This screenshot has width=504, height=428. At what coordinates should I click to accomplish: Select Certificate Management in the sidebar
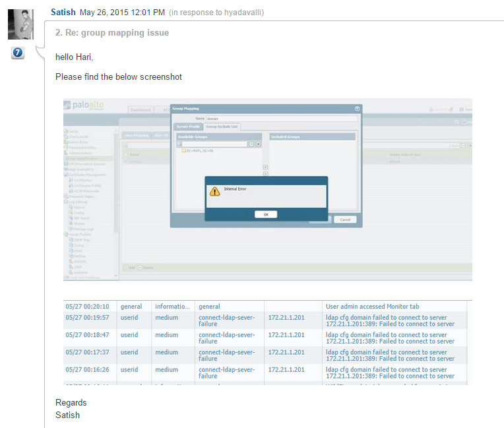[x=85, y=175]
